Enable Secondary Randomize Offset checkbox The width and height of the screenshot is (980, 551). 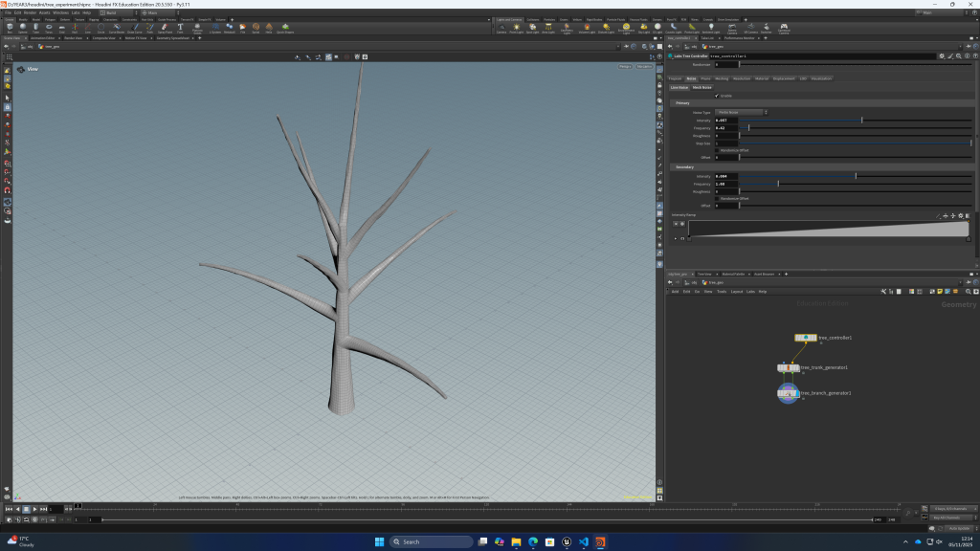pyautogui.click(x=717, y=198)
